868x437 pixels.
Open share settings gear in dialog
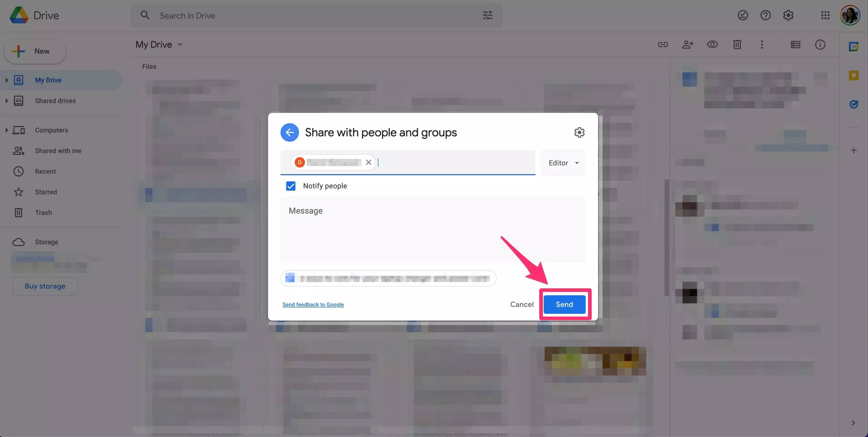coord(579,132)
